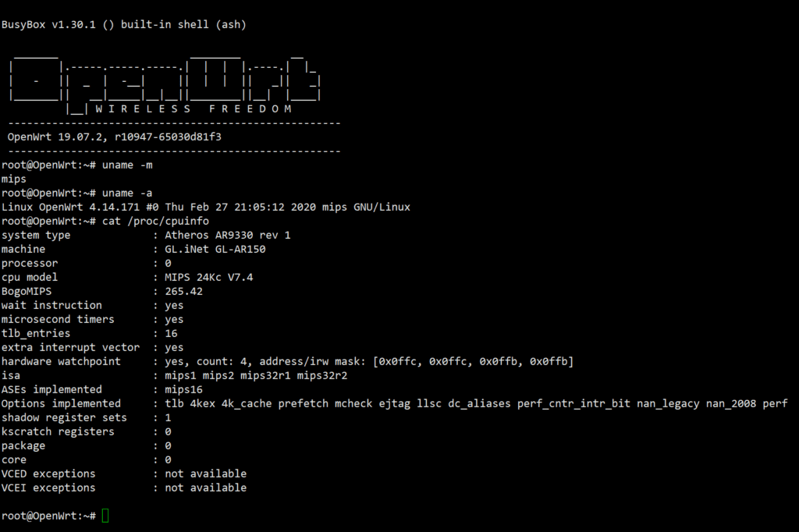Click the "Atheros AR9330 rev 1" value
Viewport: 799px width, 532px height.
[228, 235]
